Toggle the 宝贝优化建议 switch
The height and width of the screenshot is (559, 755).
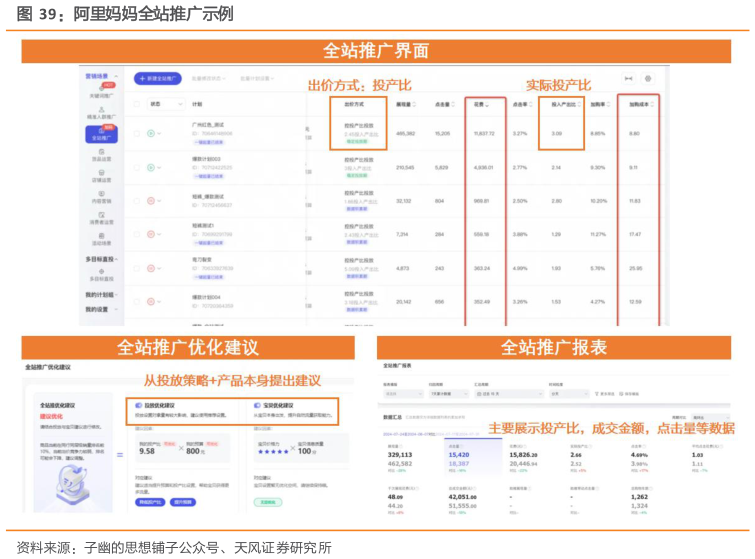point(257,405)
